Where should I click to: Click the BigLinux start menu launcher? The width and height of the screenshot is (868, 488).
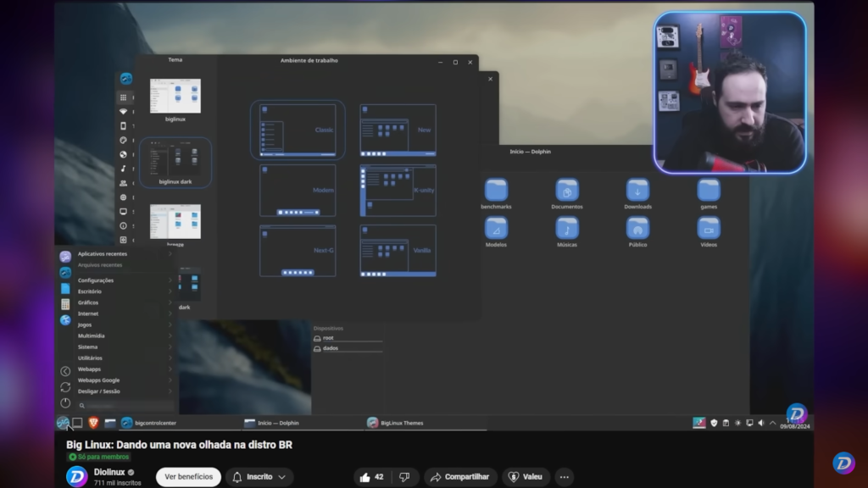pos(63,424)
